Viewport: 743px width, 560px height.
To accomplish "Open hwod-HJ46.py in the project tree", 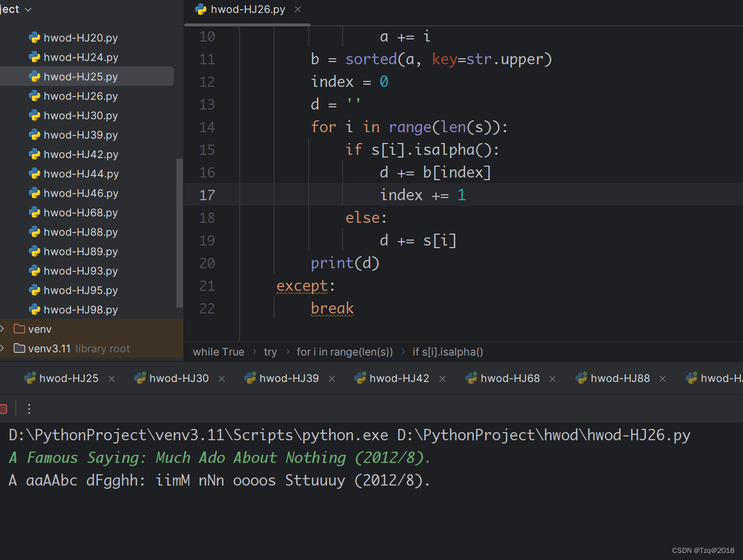I will point(80,193).
